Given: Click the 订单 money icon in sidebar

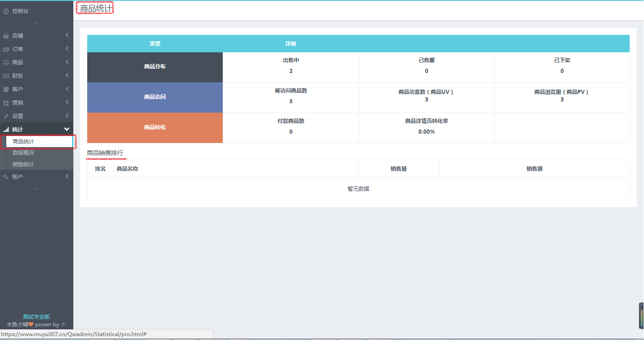Looking at the screenshot, I should (x=6, y=49).
